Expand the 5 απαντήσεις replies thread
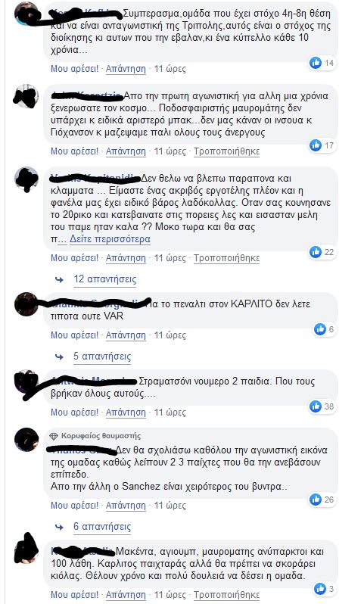Viewport: 364px width, 604px height. (102, 356)
